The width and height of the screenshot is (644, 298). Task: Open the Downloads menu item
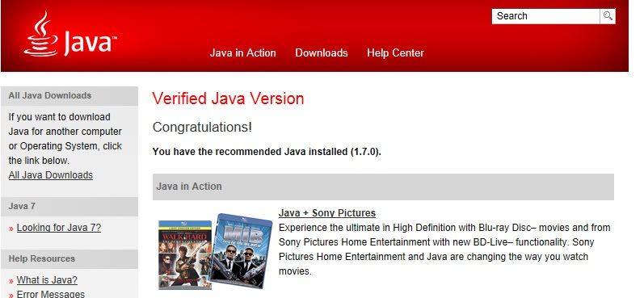pos(321,53)
